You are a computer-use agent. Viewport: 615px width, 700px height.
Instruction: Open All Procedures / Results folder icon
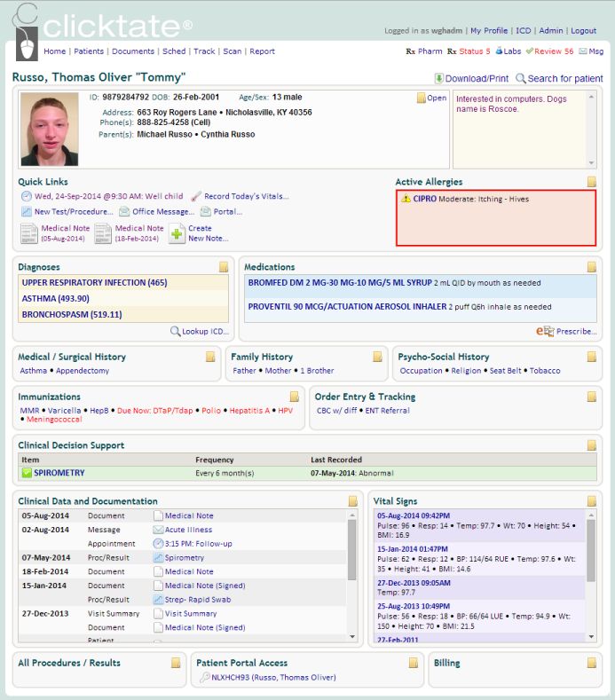pyautogui.click(x=176, y=663)
